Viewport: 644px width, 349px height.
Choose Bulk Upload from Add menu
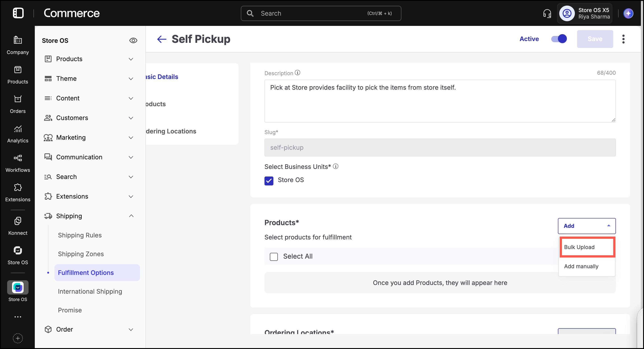pyautogui.click(x=587, y=247)
